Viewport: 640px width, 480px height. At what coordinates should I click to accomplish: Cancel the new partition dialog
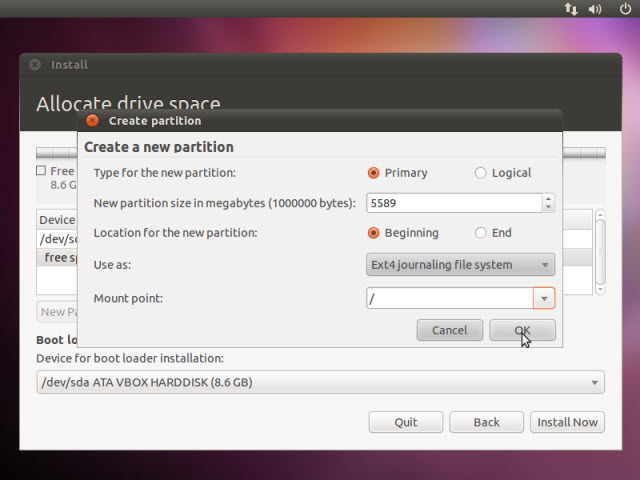tap(450, 330)
